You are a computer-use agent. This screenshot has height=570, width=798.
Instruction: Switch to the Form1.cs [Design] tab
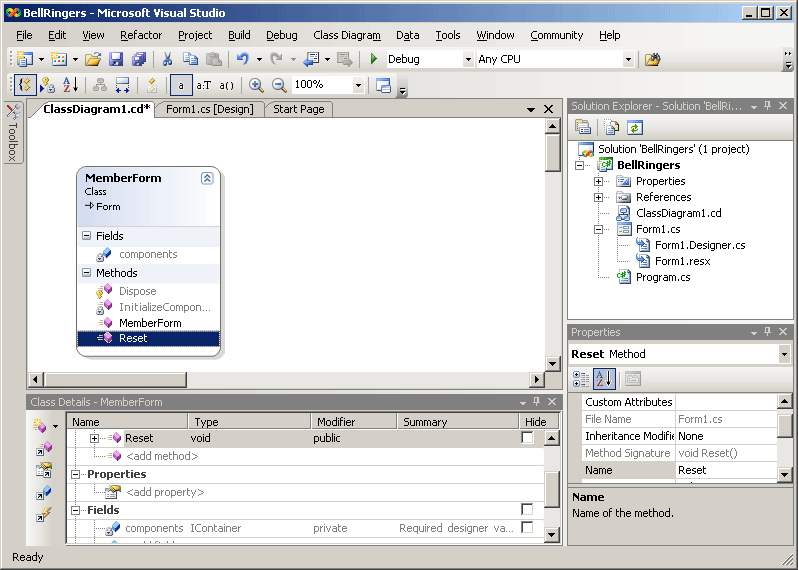(209, 109)
